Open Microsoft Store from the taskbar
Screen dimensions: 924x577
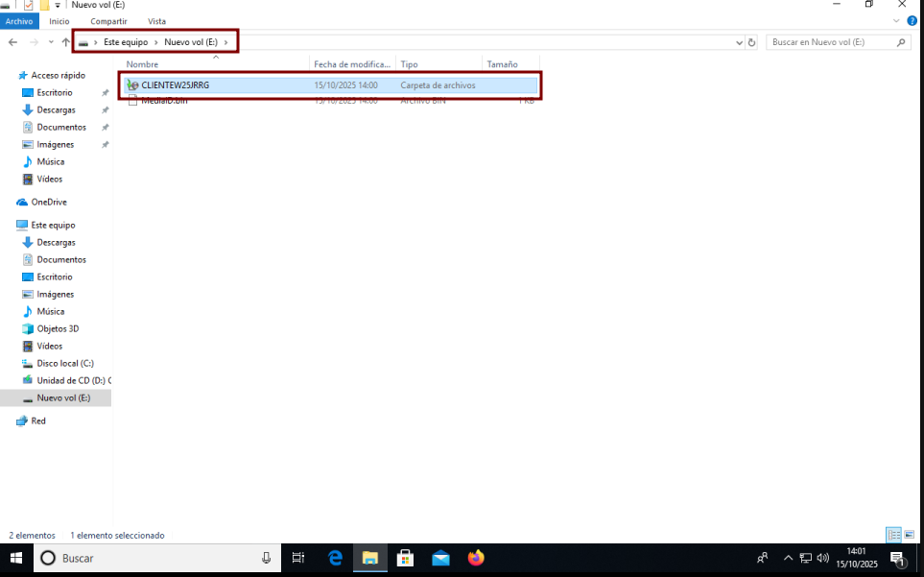tap(406, 558)
